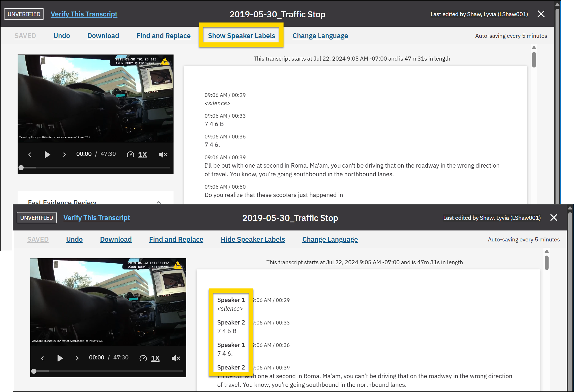Open Find and Replace in top window

point(163,36)
